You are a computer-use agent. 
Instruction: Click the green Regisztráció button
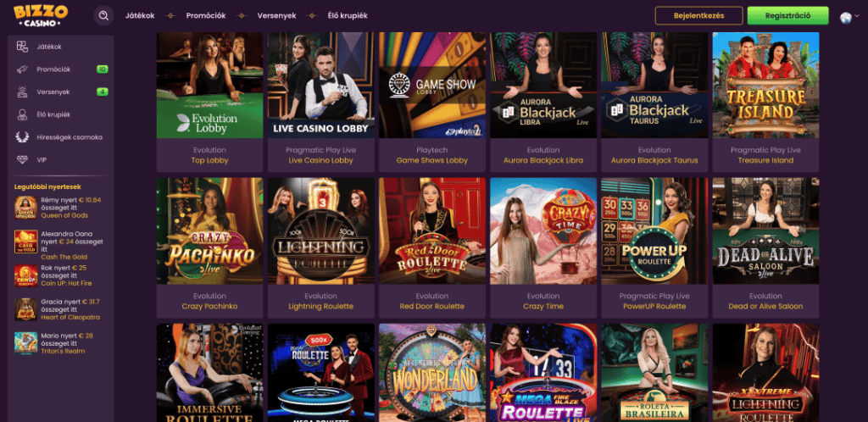pyautogui.click(x=787, y=15)
